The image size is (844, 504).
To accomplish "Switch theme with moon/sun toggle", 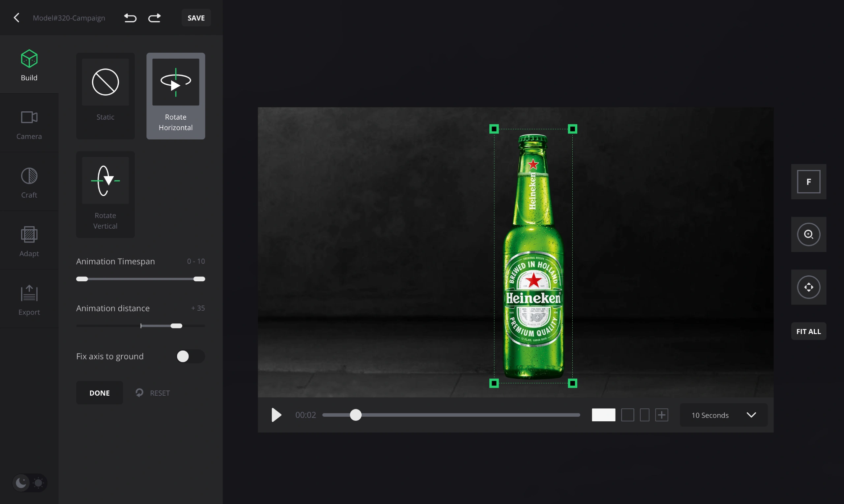I will 30,483.
